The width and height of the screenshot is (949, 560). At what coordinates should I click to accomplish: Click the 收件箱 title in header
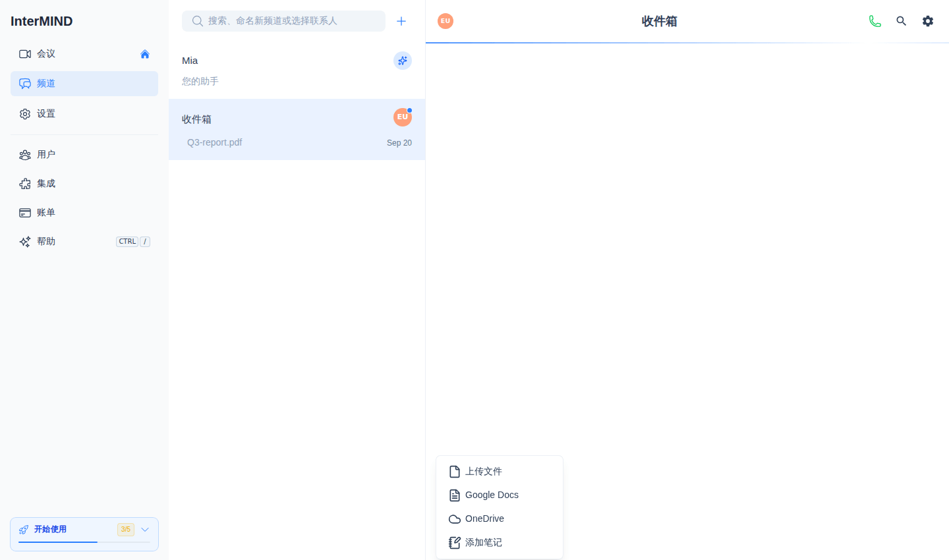pyautogui.click(x=660, y=21)
